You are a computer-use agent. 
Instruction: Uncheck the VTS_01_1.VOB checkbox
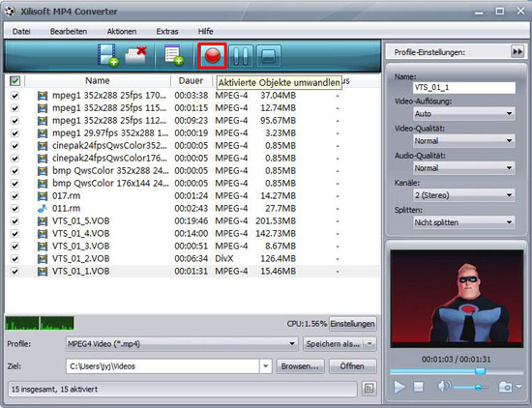[15, 272]
